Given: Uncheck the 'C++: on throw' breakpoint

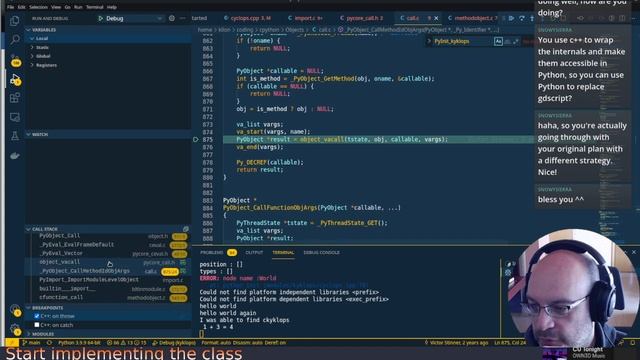Looking at the screenshot, I should coord(37,316).
